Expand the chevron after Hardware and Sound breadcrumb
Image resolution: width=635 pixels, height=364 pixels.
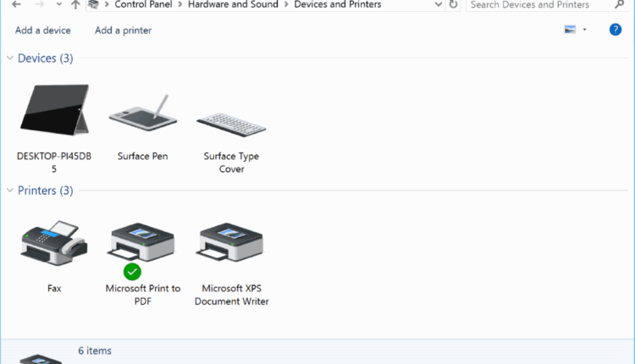[x=286, y=5]
